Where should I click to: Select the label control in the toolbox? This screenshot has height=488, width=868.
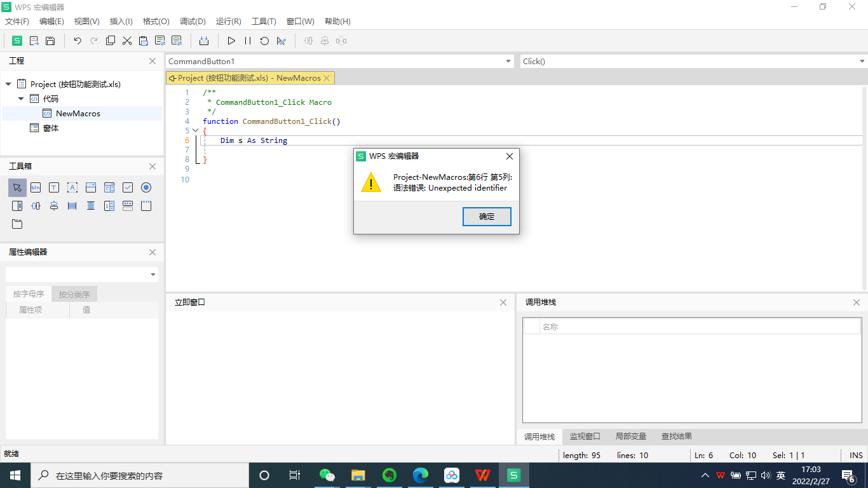point(72,187)
